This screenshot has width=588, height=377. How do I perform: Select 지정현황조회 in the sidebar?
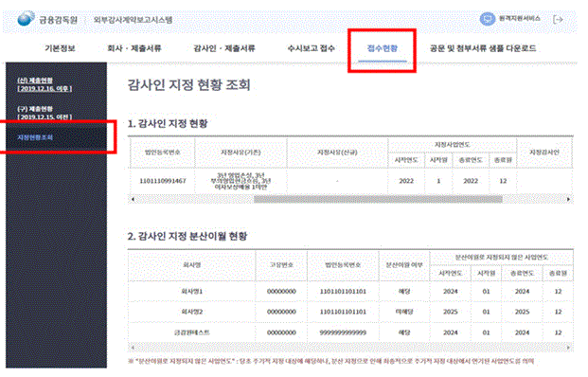pyautogui.click(x=35, y=137)
